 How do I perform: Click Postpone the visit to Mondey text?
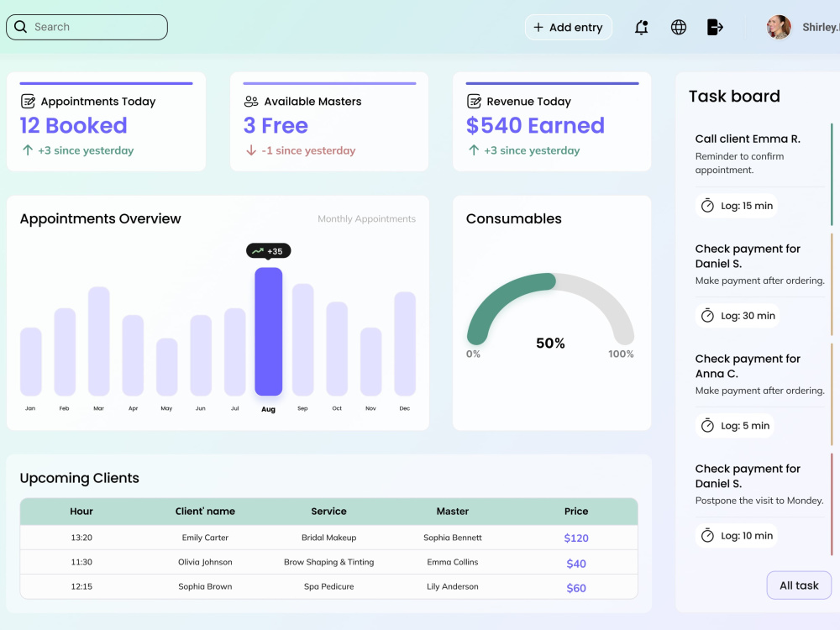click(759, 501)
